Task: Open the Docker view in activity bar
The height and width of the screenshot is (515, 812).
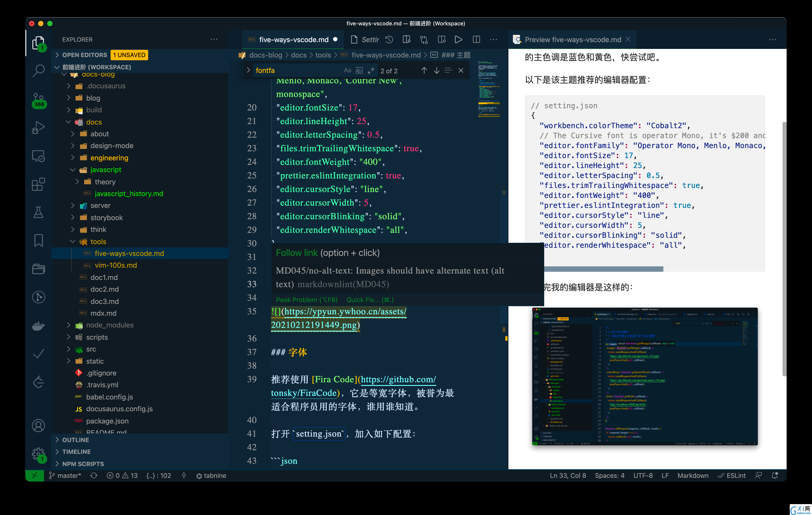Action: pos(38,326)
